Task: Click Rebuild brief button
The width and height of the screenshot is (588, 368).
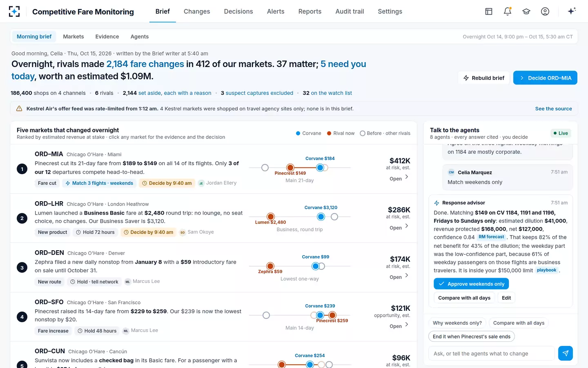Action: [x=484, y=78]
